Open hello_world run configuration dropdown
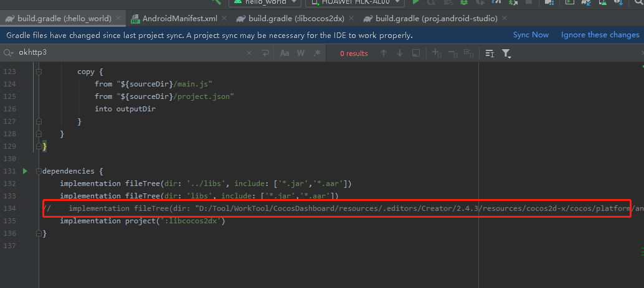The height and width of the screenshot is (288, 644). pyautogui.click(x=265, y=2)
